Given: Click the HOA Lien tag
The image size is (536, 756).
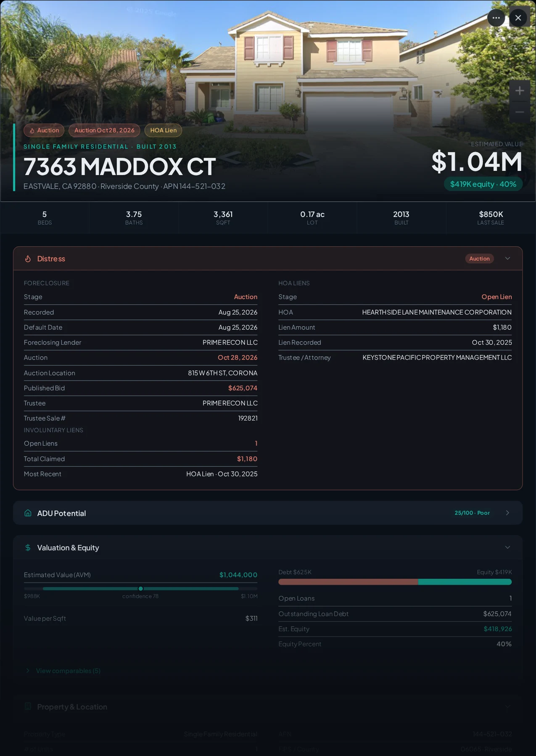Looking at the screenshot, I should point(164,130).
